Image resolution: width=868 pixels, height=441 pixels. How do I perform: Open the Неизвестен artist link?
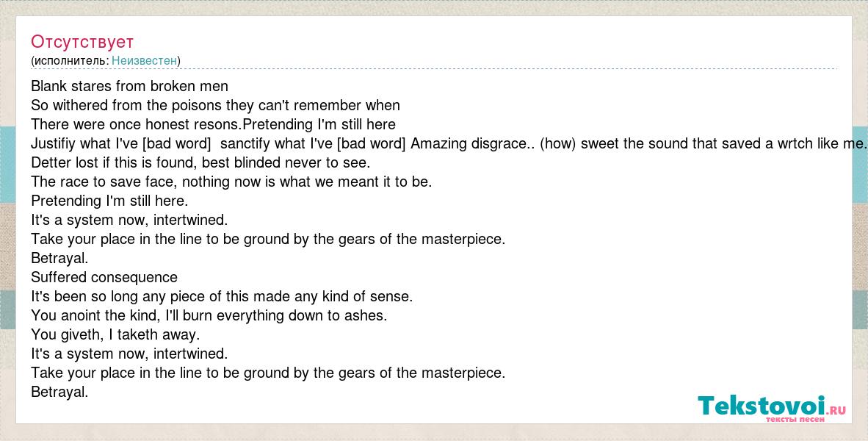pos(145,60)
